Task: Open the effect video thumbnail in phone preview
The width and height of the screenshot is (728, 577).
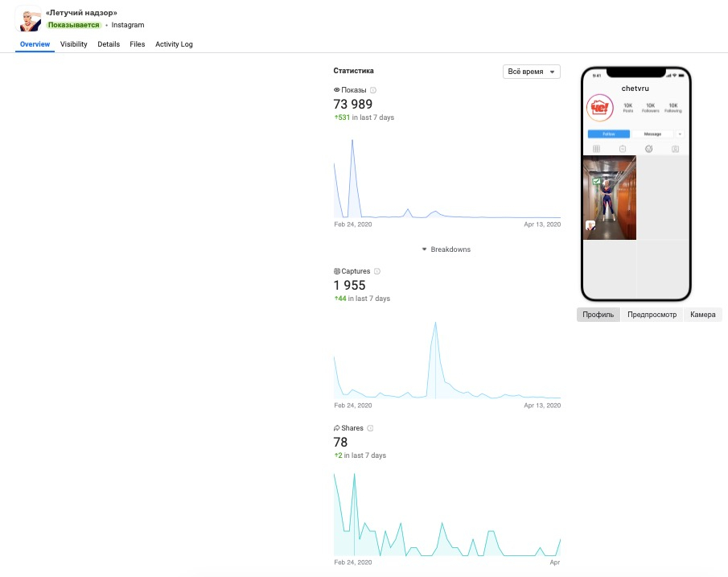Action: [610, 198]
